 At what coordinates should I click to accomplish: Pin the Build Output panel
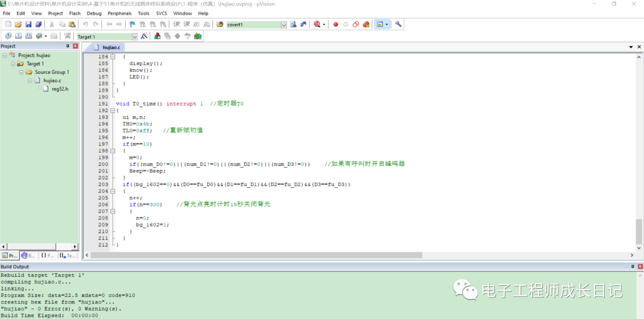(x=633, y=267)
